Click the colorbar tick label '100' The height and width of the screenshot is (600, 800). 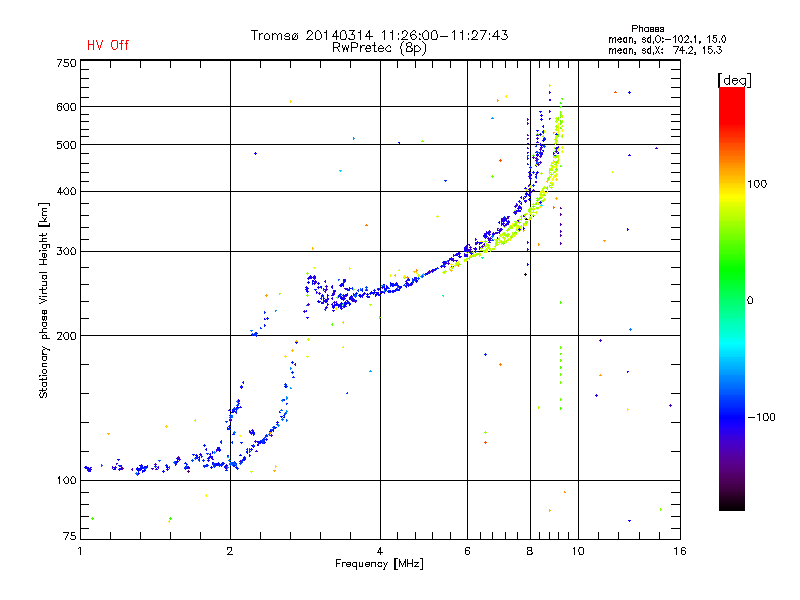pyautogui.click(x=757, y=184)
